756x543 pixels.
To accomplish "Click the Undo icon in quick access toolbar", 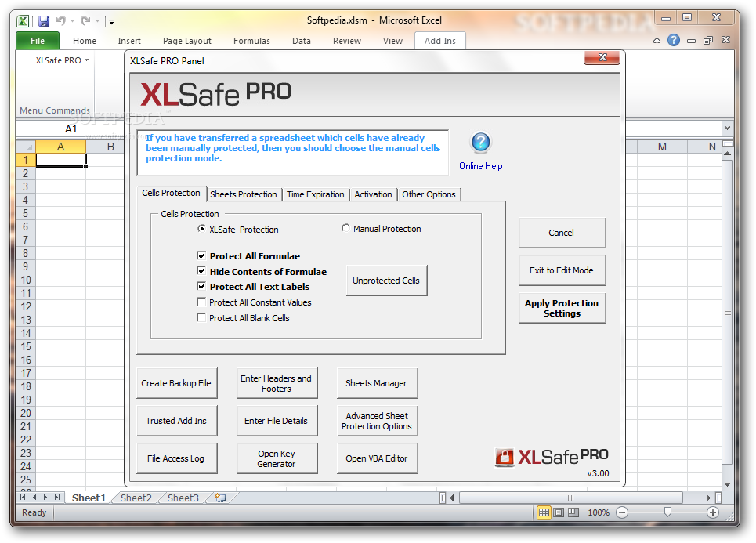I will 61,20.
